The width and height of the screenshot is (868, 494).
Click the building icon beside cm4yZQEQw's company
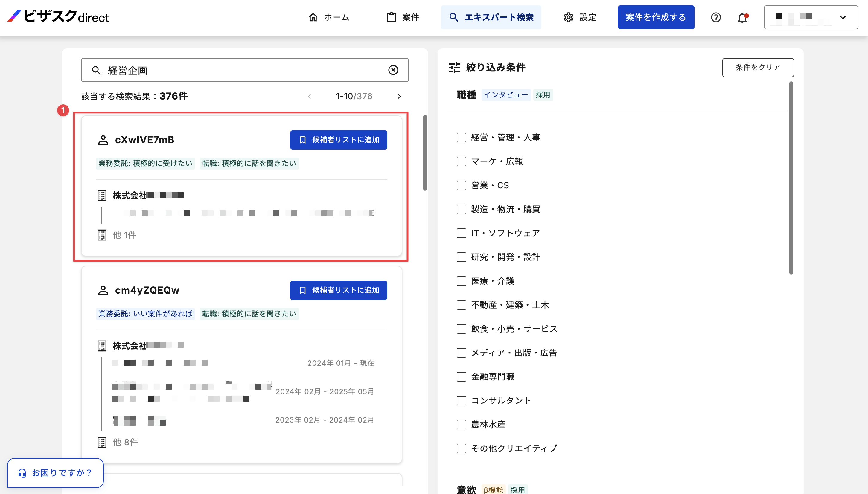point(102,346)
